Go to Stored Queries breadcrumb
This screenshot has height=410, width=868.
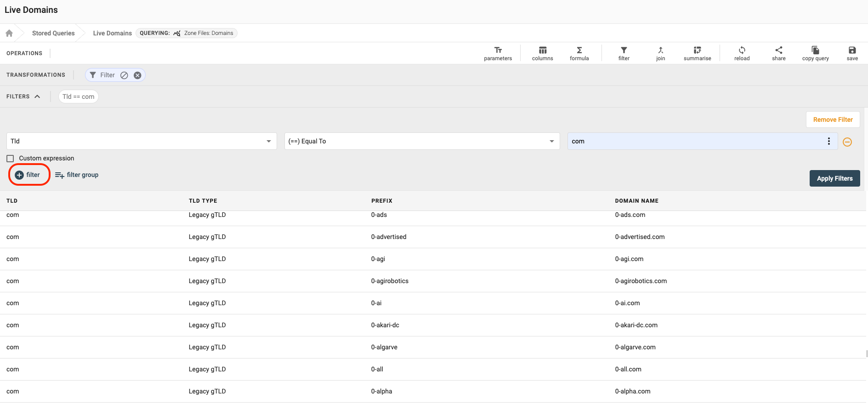[53, 33]
